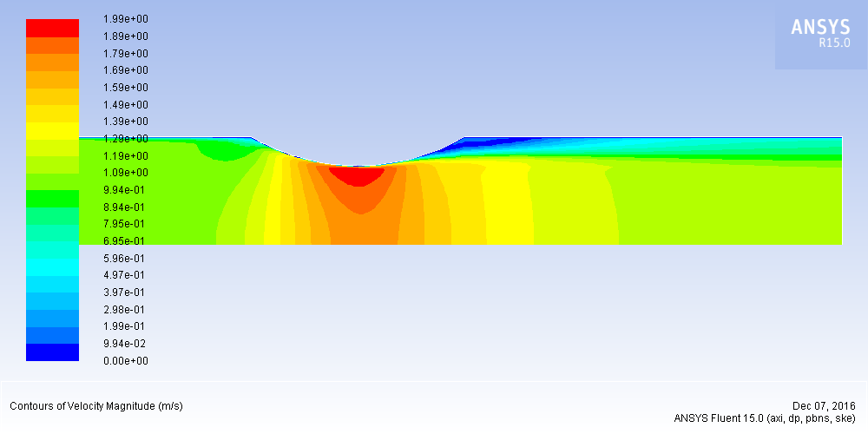Screen dimensions: 868x434
Task: Click the 1.19e+00 legend label
Action: tap(126, 155)
